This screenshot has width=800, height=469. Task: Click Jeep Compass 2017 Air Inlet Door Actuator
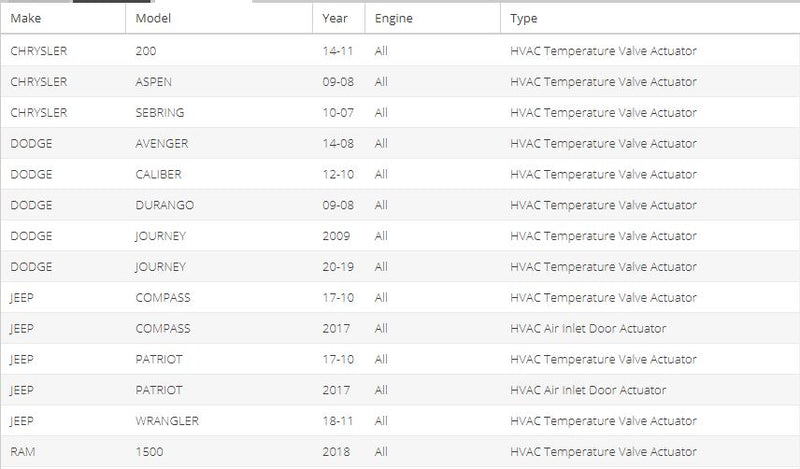(x=588, y=328)
